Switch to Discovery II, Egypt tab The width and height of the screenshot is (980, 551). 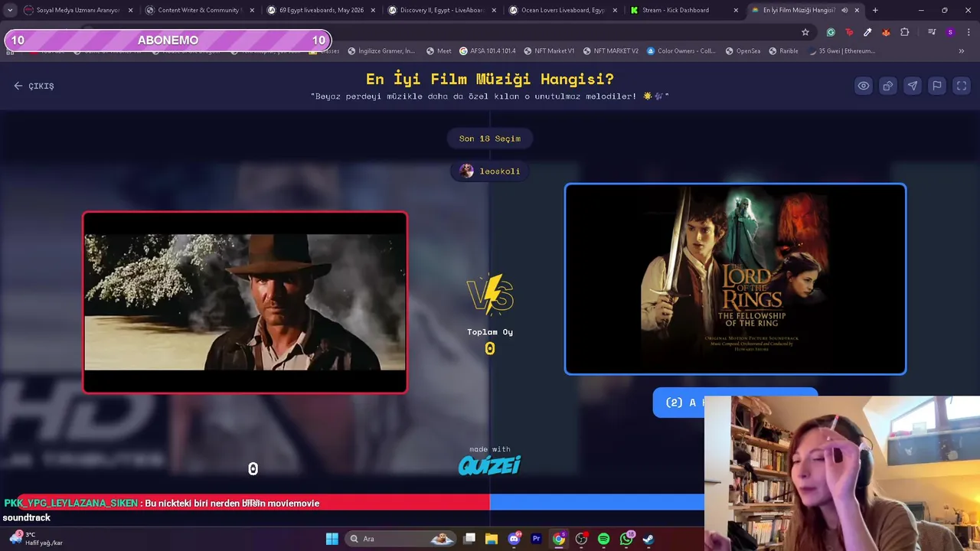pyautogui.click(x=441, y=10)
